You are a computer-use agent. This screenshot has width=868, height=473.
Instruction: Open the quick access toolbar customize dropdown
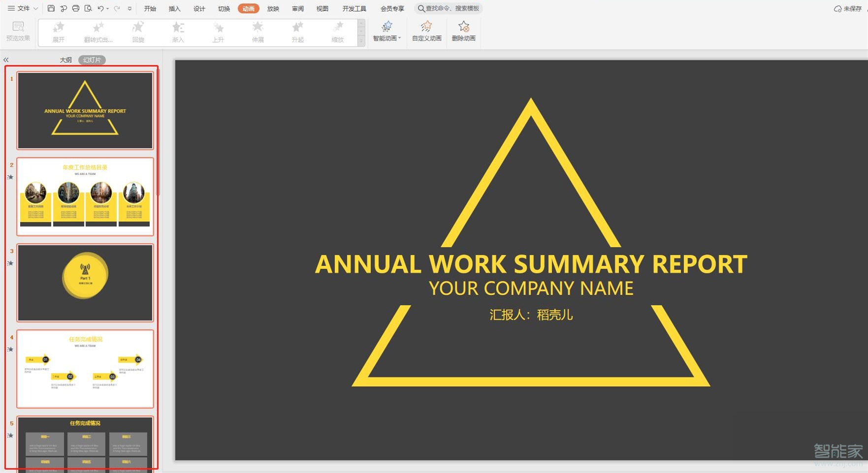coord(129,9)
